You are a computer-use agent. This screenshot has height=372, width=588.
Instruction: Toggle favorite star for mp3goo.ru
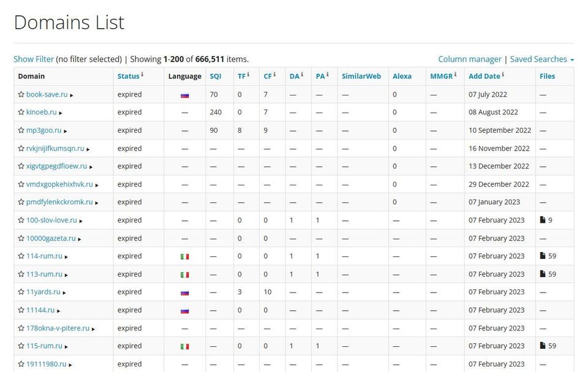click(21, 130)
